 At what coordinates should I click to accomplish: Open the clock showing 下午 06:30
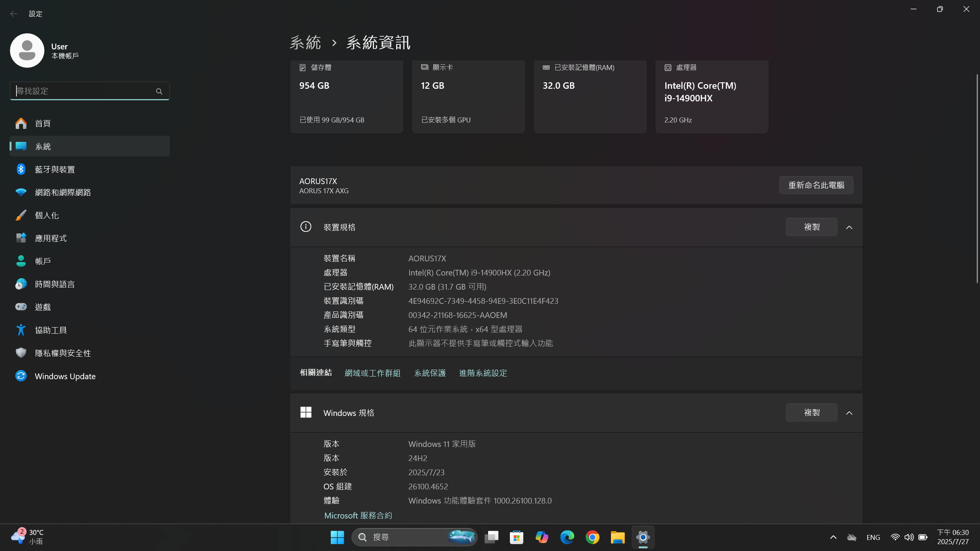point(953,537)
